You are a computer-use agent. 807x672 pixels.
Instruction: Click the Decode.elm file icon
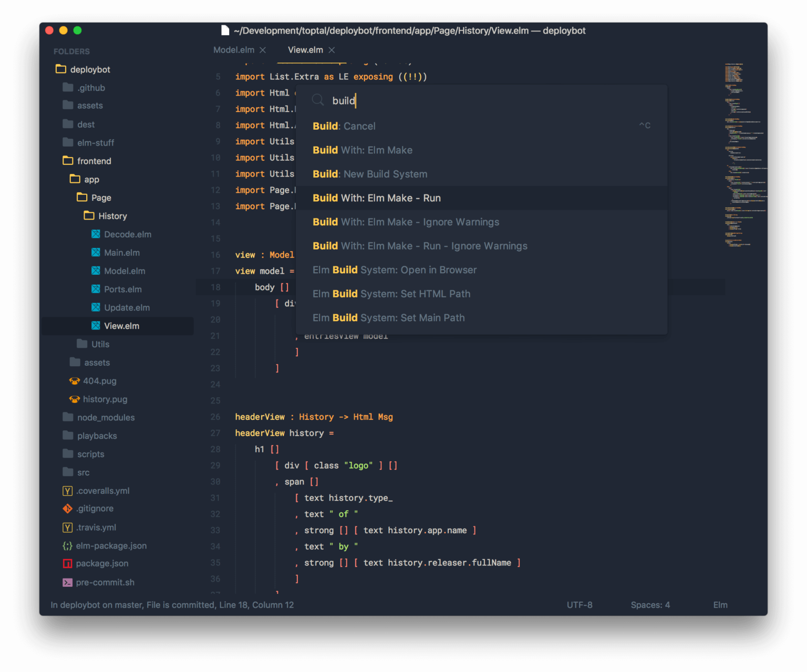coord(96,234)
